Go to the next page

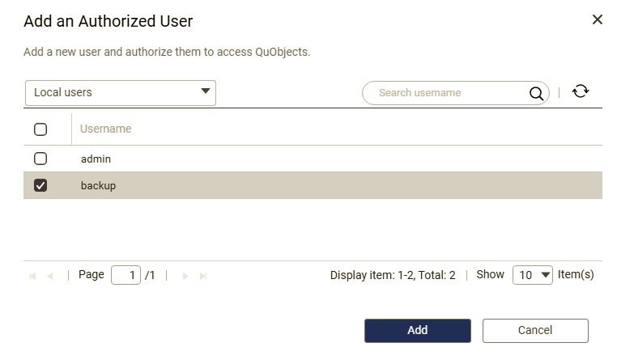[185, 276]
